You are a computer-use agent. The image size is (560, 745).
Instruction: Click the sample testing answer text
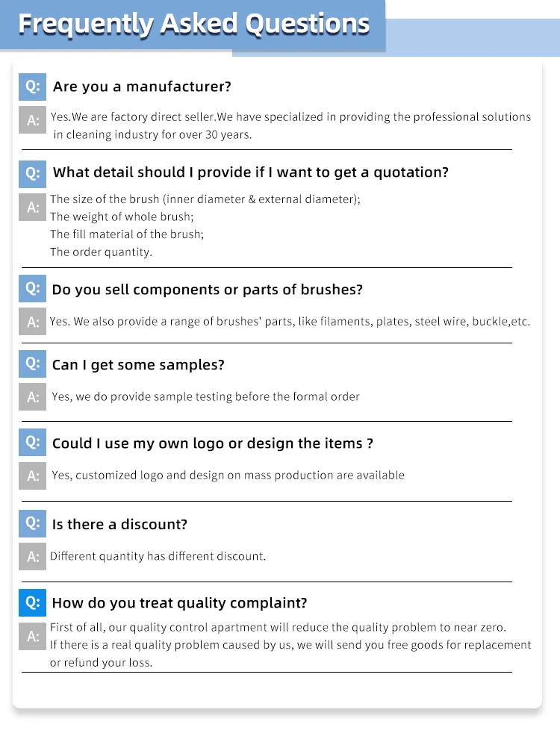205,396
